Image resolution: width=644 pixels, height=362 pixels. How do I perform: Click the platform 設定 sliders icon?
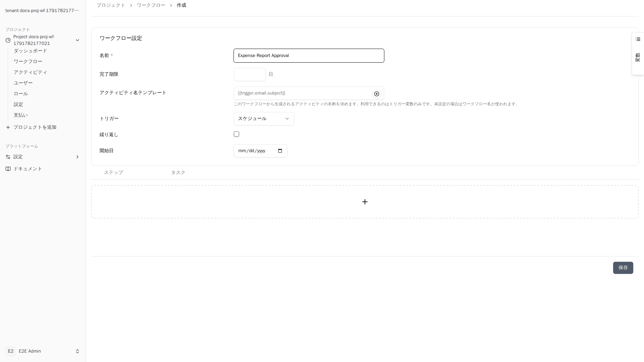(8, 157)
